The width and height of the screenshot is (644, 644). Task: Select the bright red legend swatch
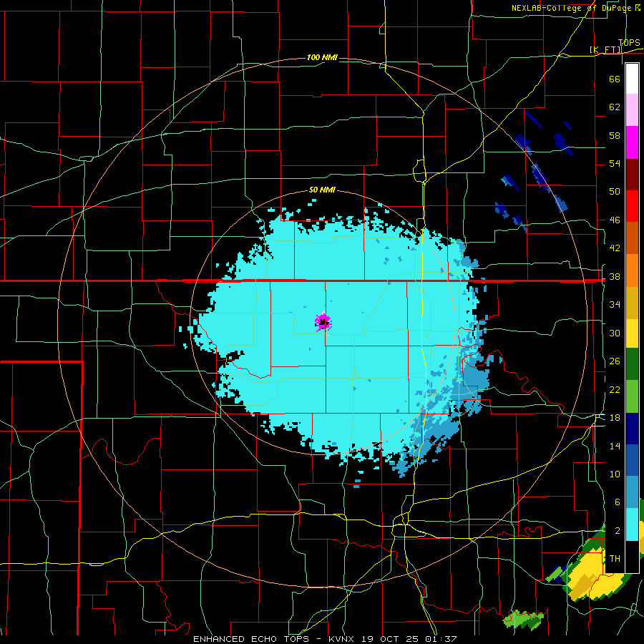coord(632,206)
